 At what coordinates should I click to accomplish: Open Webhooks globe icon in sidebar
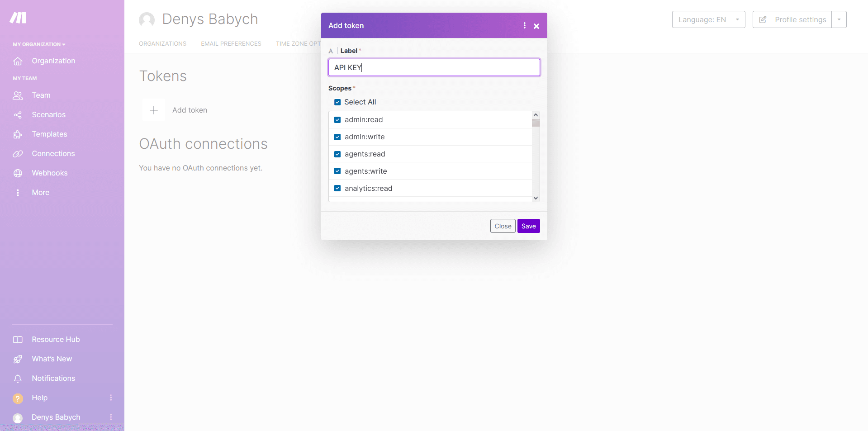point(18,173)
